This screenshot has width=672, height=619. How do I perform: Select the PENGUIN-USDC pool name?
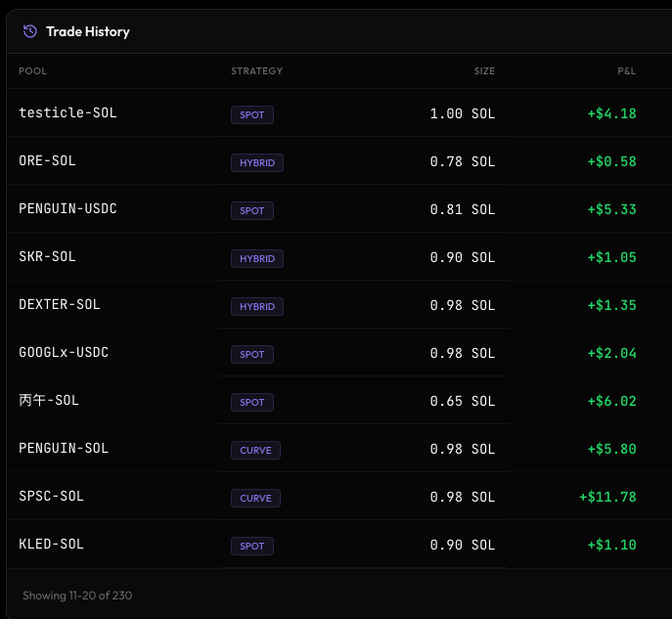(67, 208)
